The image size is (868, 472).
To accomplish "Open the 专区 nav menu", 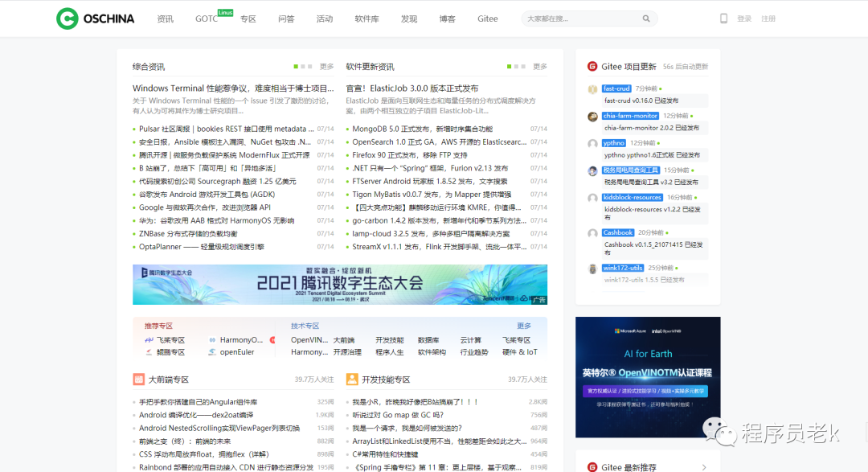I will click(x=248, y=18).
